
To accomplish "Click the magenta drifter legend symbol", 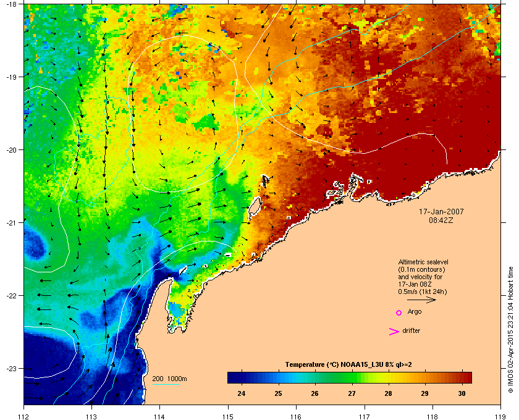I will click(394, 332).
